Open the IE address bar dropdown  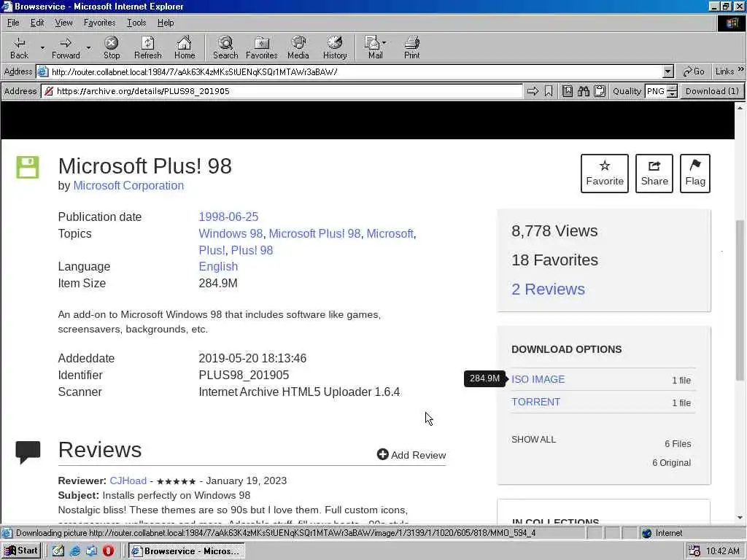coord(668,72)
